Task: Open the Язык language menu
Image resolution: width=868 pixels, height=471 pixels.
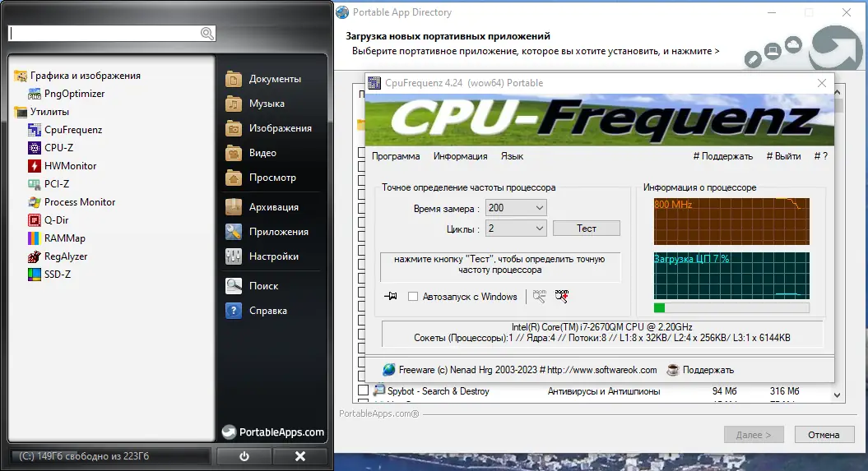Action: 512,156
